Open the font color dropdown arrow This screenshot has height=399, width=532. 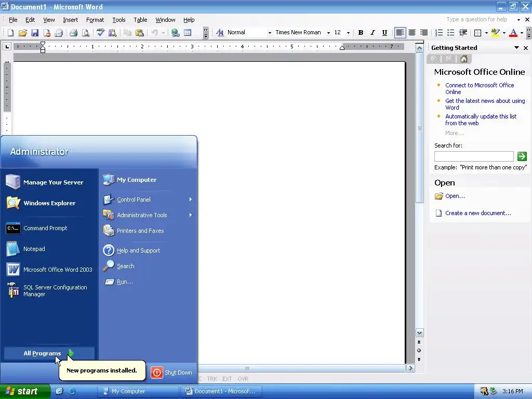click(x=522, y=33)
